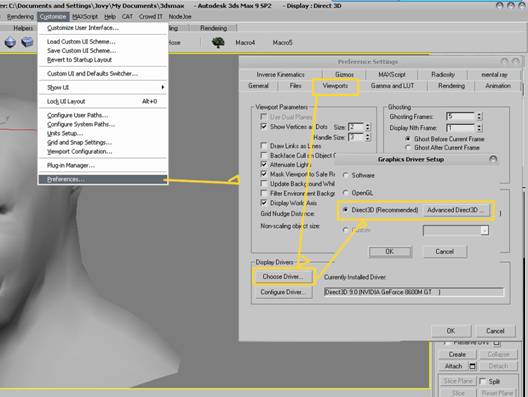Open the Advanced Direct3D settings button
528x397 pixels.
click(x=454, y=210)
